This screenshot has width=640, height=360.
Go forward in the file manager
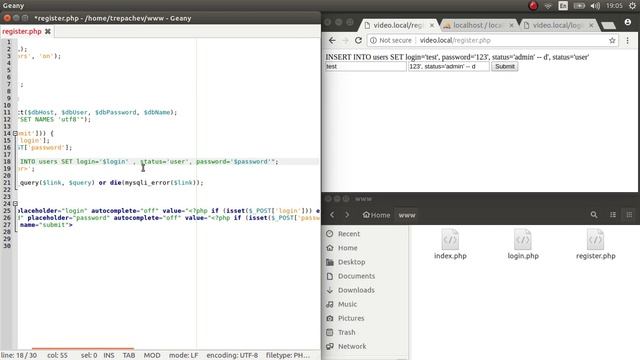point(347,215)
